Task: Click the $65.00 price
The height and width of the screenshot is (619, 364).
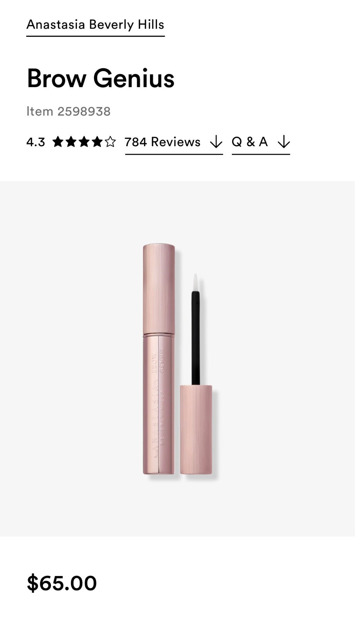Action: tap(62, 583)
